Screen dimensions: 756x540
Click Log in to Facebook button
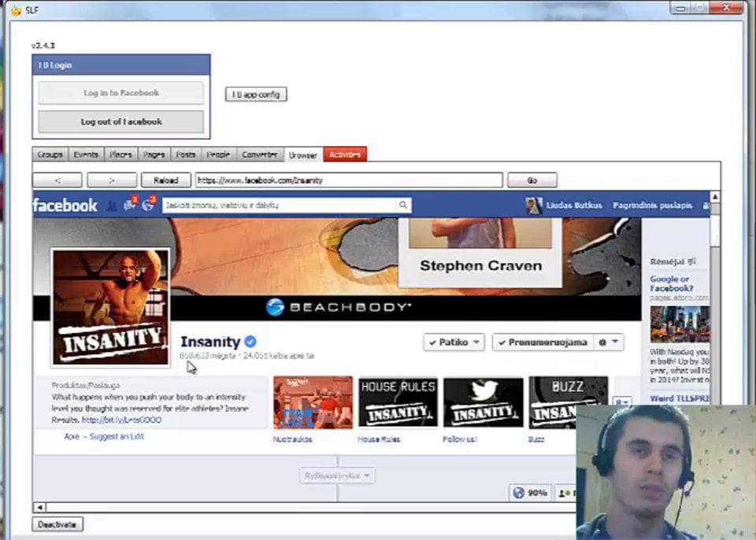pyautogui.click(x=121, y=93)
